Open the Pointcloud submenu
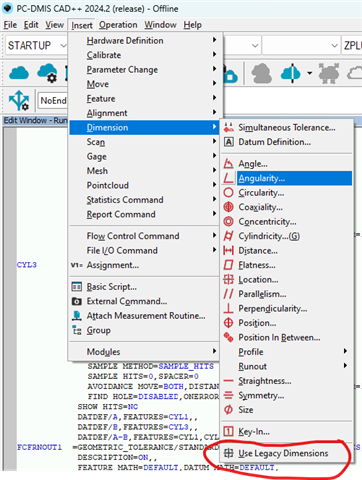 click(145, 185)
